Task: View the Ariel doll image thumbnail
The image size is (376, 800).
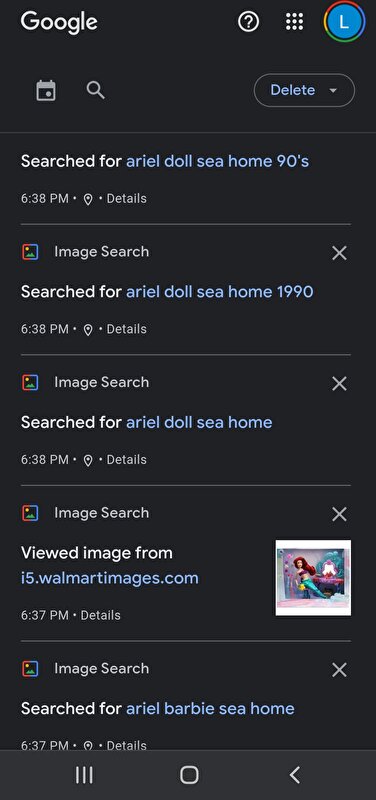Action: click(313, 578)
